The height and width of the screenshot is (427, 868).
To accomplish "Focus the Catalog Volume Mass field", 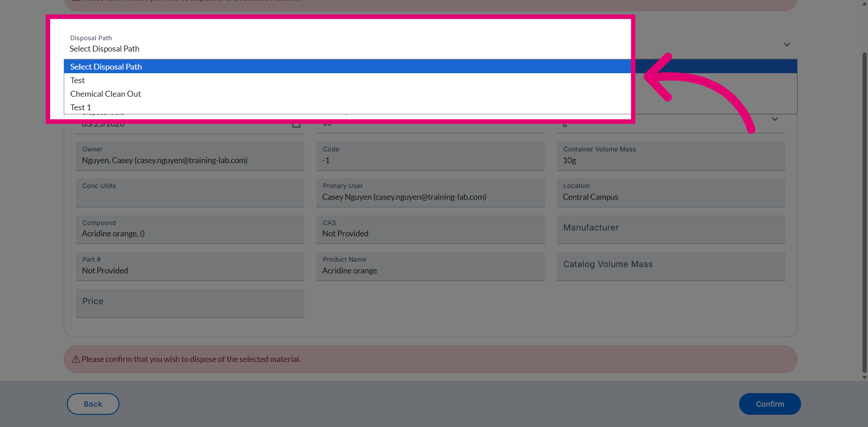I will pos(671,267).
